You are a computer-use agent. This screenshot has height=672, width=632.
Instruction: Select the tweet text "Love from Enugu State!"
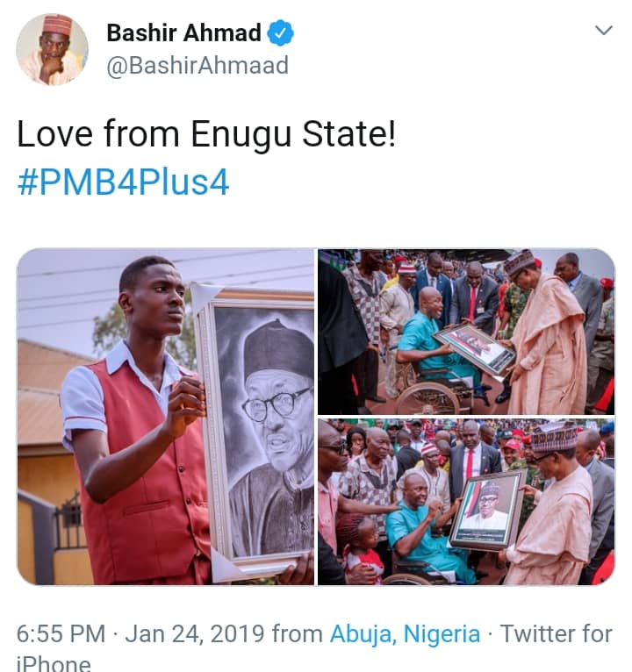pyautogui.click(x=206, y=136)
